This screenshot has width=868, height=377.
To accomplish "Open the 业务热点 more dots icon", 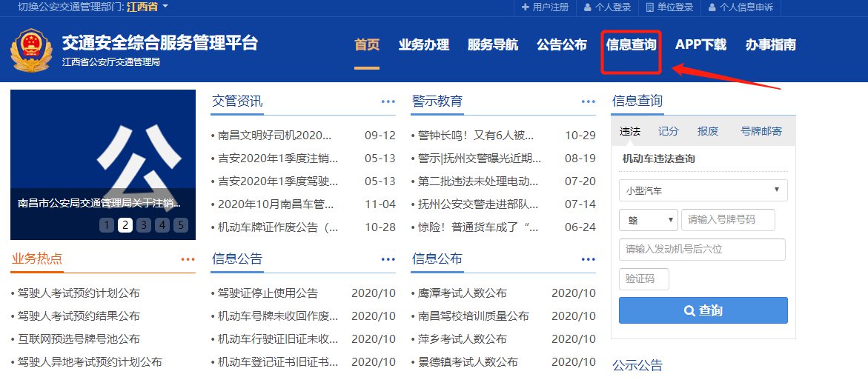I will [188, 259].
